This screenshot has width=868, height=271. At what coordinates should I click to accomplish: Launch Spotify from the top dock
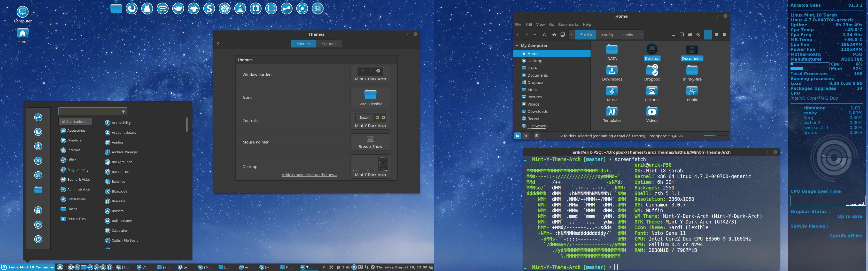point(162,9)
